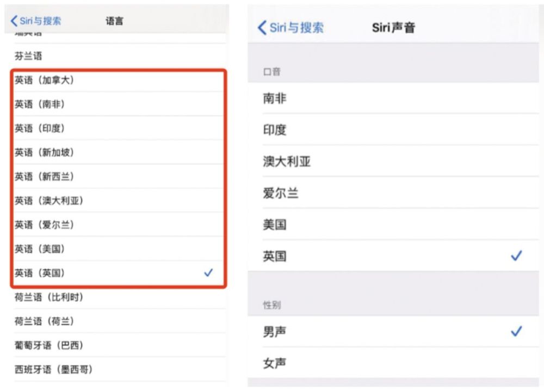Viewport: 544px width, 392px height.
Task: Choose 爱尔兰 accent for Siri voice
Action: click(x=281, y=193)
